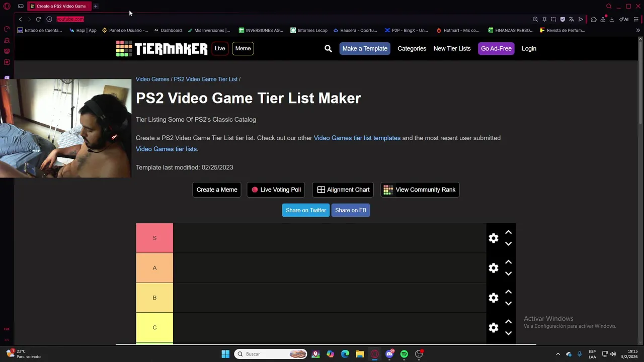Screen dimensions: 644x362
Task: Click the translate page icon
Action: click(572, 19)
